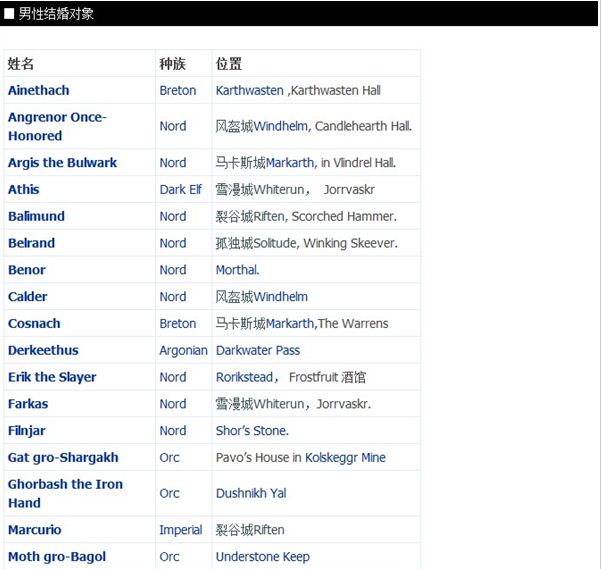The height and width of the screenshot is (569, 601).
Task: Open the Dushnikh Yal link
Action: [x=251, y=493]
